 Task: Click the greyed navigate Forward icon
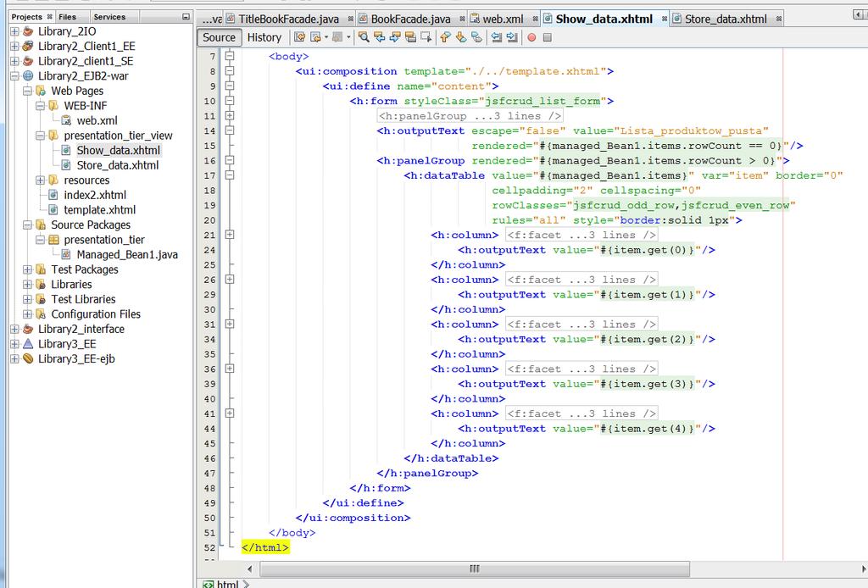click(337, 37)
